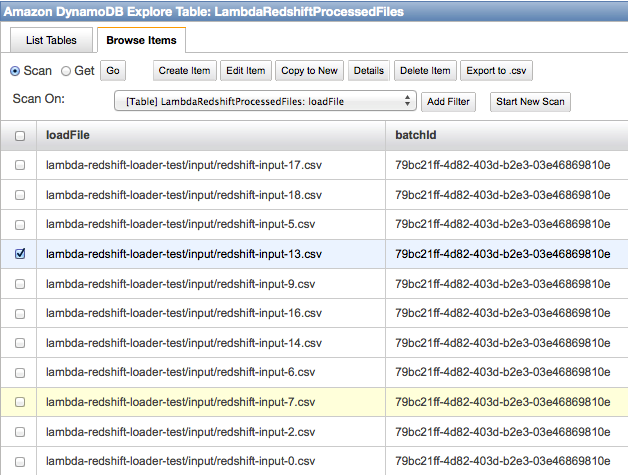Click the redshift-input-13.csv loadFile cell

click(211, 254)
